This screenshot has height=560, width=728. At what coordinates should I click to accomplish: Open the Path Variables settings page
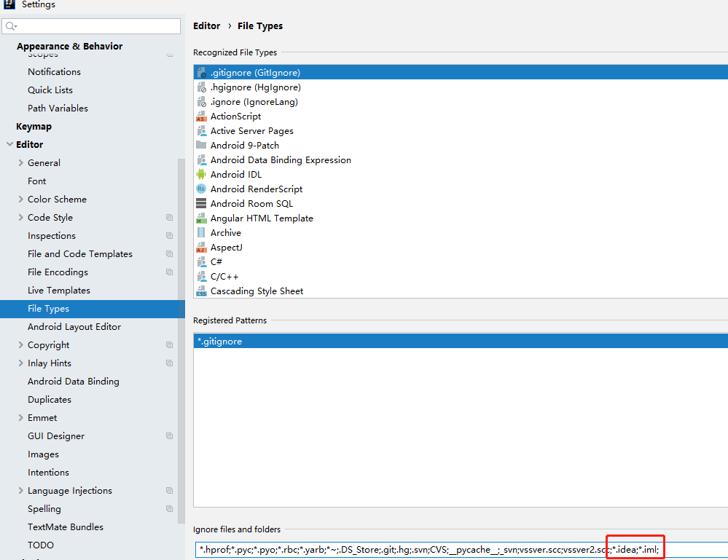click(57, 108)
